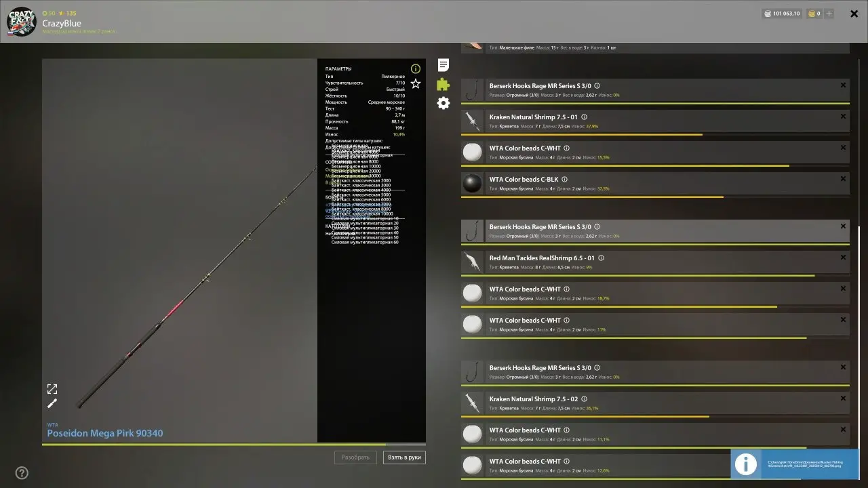Expand the rod preview to fullscreen
This screenshot has width=868, height=488.
pyautogui.click(x=52, y=389)
